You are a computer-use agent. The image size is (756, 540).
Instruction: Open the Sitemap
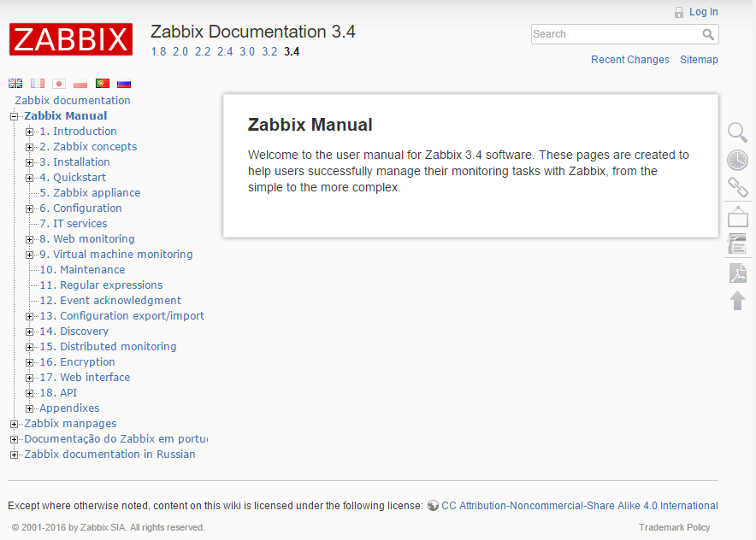699,59
